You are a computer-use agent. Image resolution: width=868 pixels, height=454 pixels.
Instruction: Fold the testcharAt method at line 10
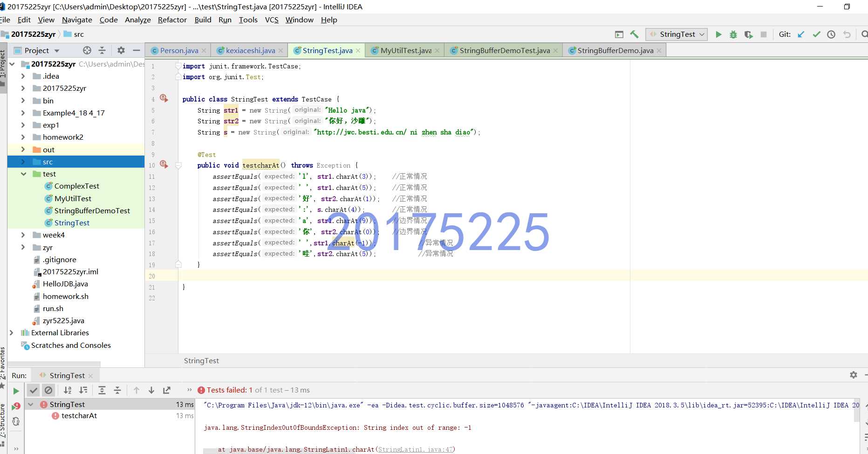tap(178, 165)
